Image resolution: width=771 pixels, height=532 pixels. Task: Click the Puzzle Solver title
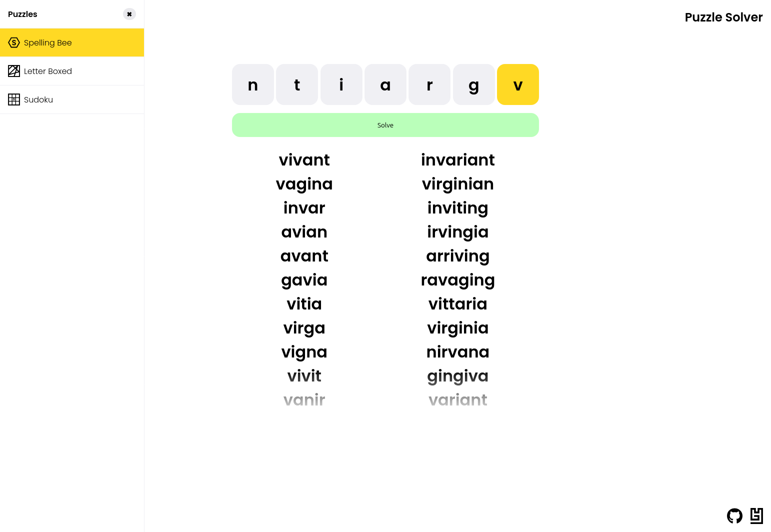tap(723, 17)
